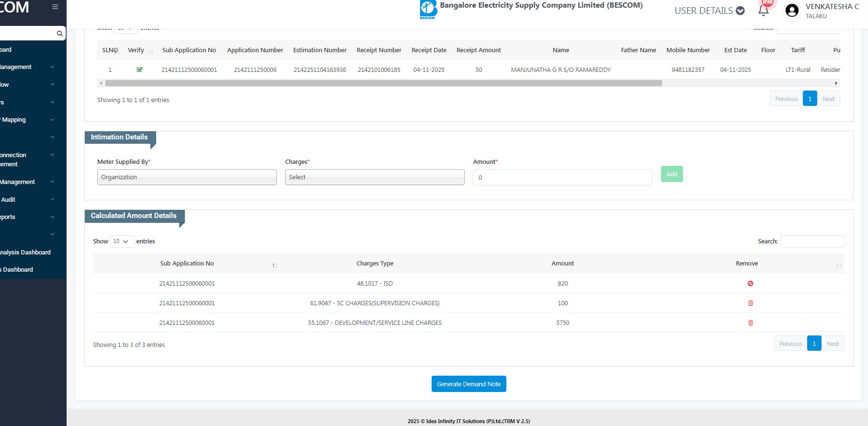Click the red blocked icon for ISD row

(750, 284)
